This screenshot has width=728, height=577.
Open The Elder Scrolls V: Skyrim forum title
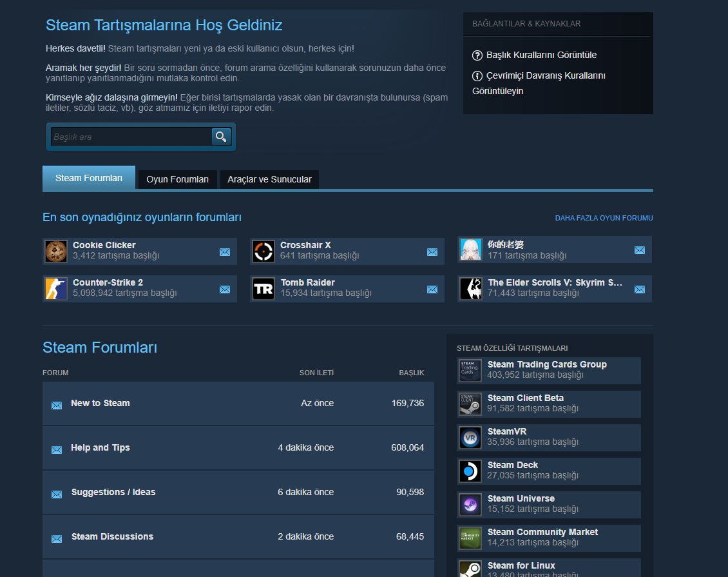tap(555, 282)
